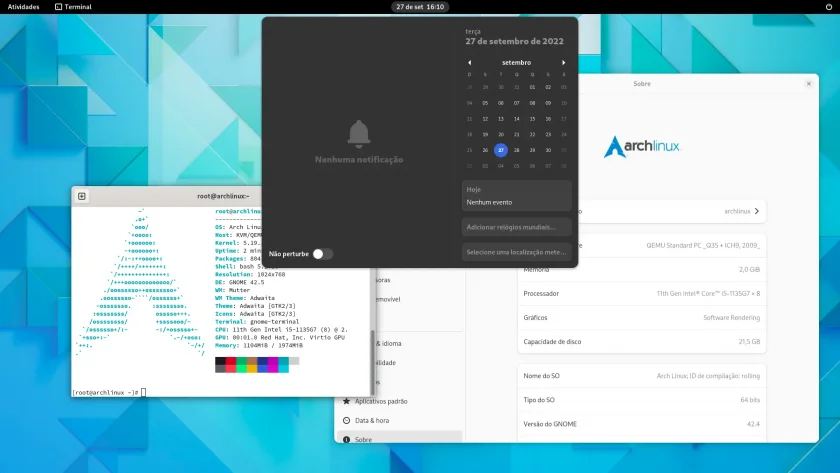The height and width of the screenshot is (473, 840).
Task: Click the Sobre info icon in sidebar
Action: tap(346, 439)
